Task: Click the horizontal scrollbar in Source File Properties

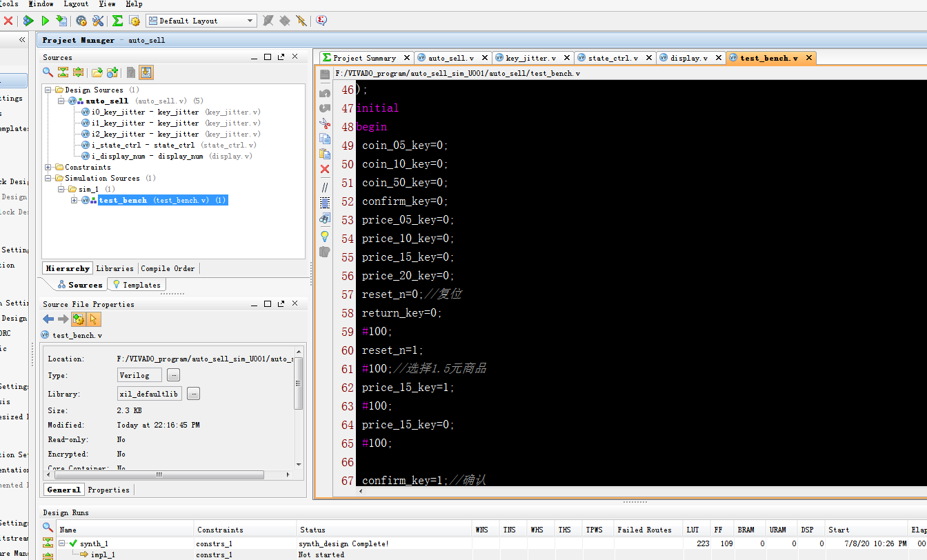Action: (159, 475)
